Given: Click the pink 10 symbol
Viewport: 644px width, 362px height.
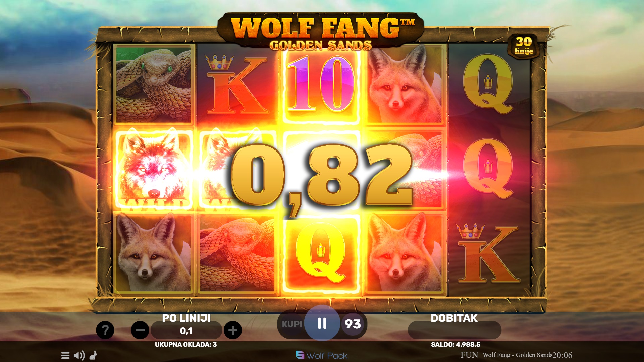Looking at the screenshot, I should pos(321,84).
